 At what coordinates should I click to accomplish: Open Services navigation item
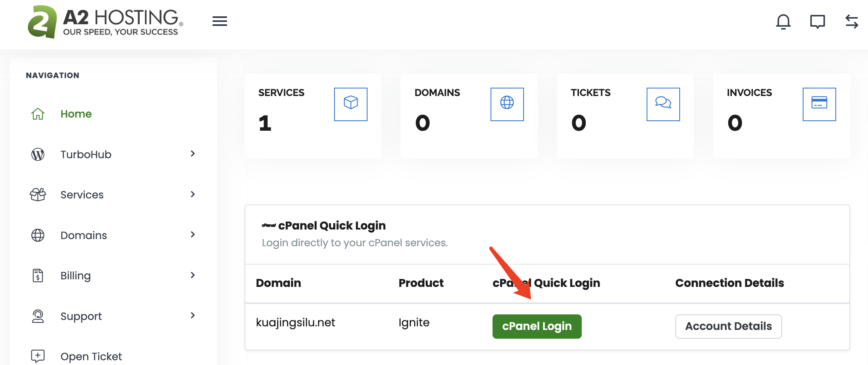82,194
